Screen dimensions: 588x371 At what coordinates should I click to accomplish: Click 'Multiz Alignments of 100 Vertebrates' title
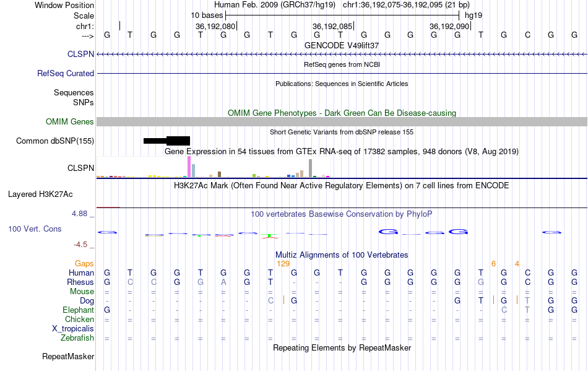[x=342, y=255]
